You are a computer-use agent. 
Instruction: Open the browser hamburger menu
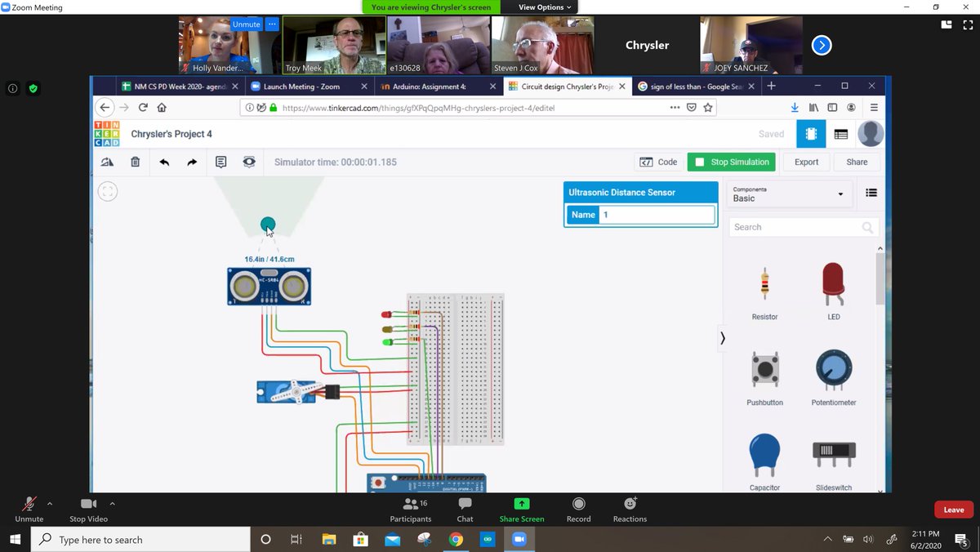(874, 107)
